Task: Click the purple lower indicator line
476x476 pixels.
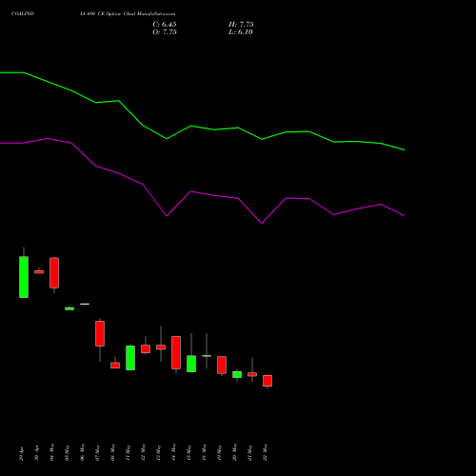Action: pos(190,191)
